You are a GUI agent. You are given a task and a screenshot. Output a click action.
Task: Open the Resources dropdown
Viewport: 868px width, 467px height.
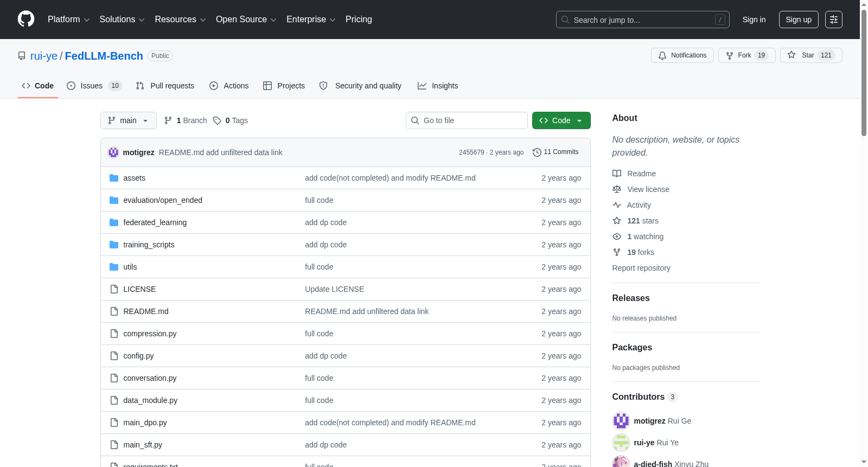pos(180,20)
